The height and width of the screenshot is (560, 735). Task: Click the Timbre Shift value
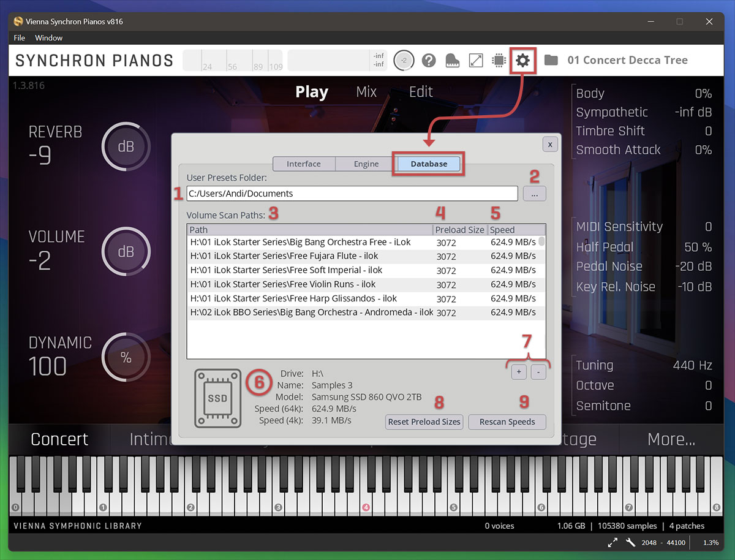pos(708,131)
